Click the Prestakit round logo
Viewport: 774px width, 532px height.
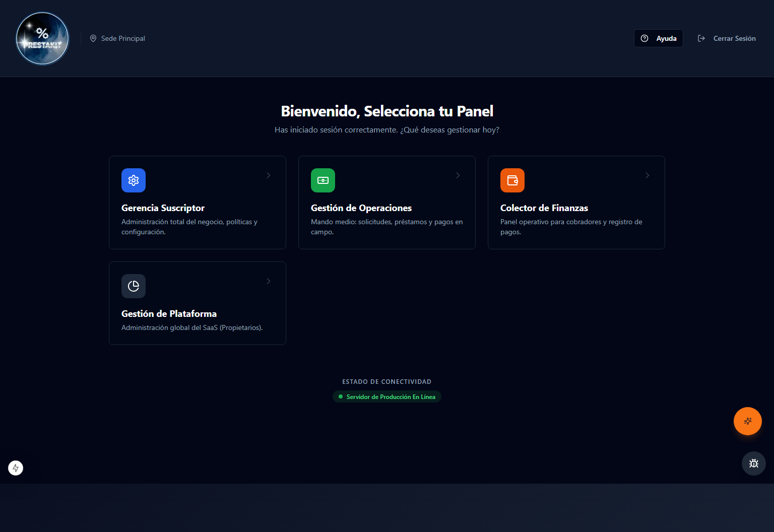(42, 38)
